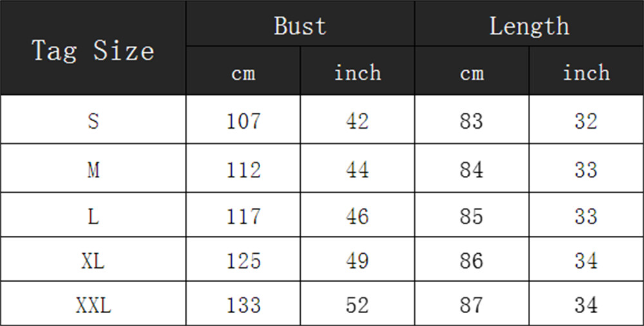Screen dimensions: 644x326
Task: Select the Length column header
Action: click(529, 23)
